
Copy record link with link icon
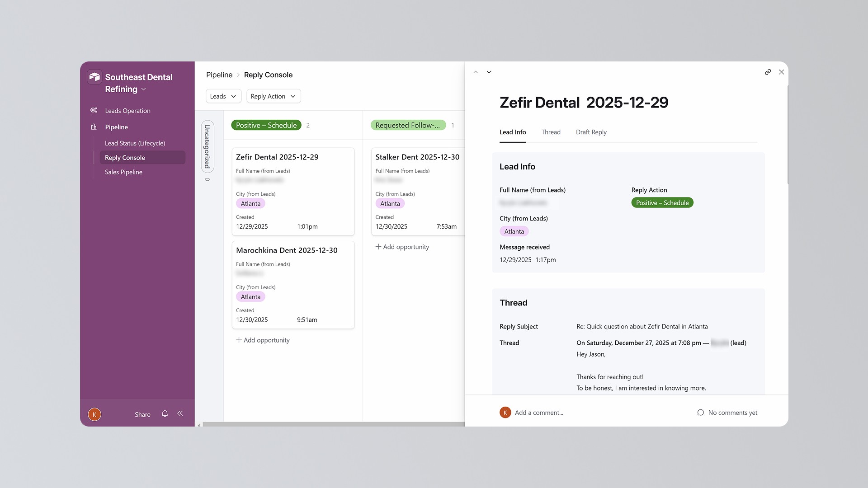click(x=768, y=72)
